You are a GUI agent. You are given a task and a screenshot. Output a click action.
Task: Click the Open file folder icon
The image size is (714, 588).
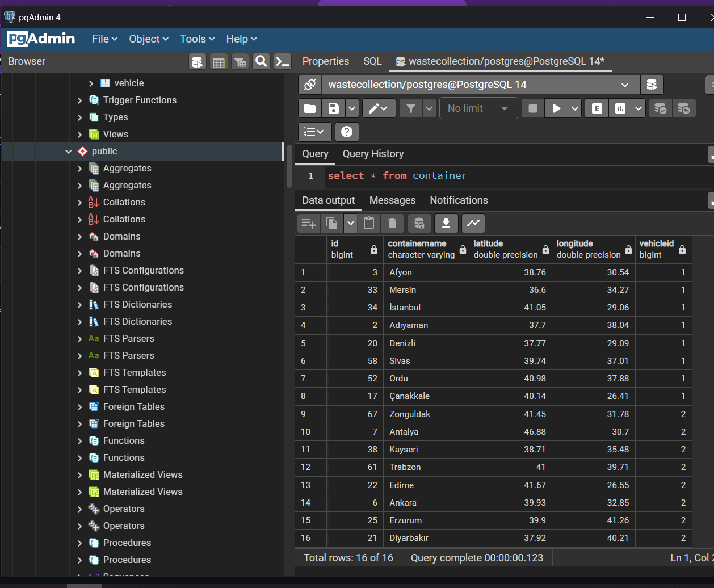tap(310, 108)
